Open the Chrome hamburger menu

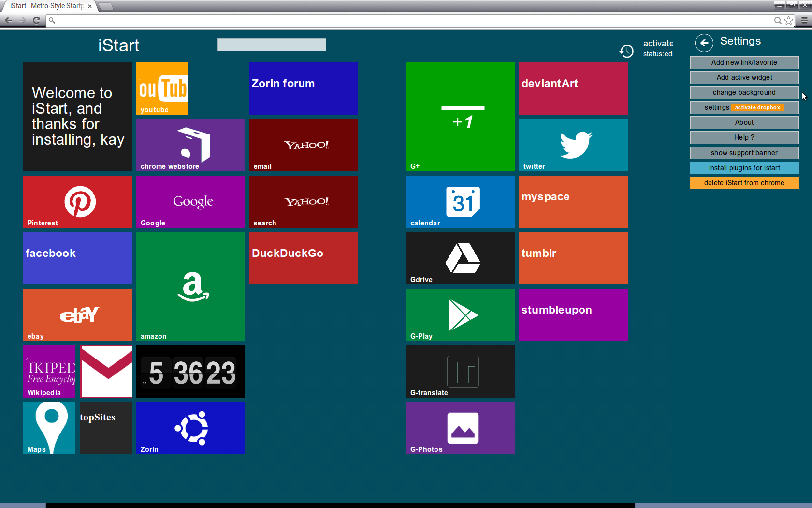point(804,20)
